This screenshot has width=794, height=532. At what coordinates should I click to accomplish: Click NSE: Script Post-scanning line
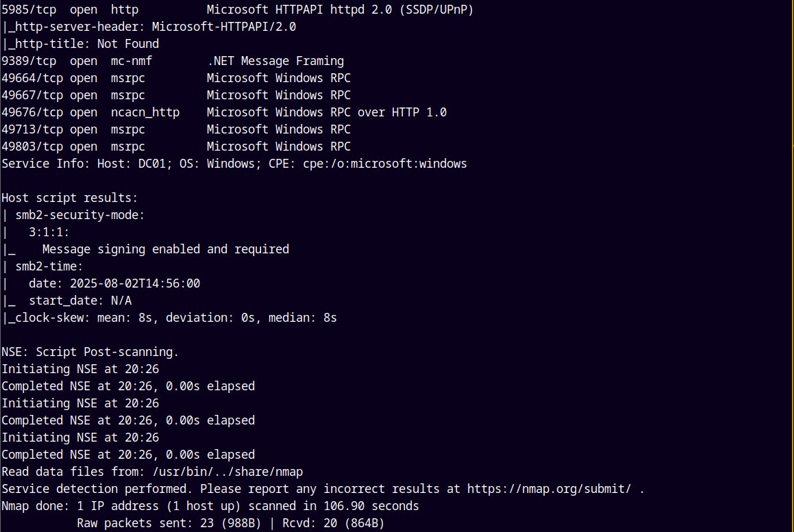[x=90, y=353]
